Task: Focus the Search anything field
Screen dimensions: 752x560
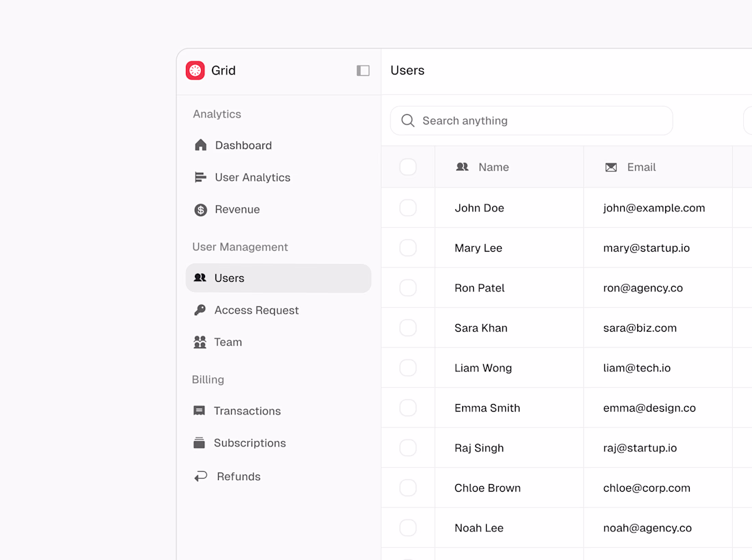Action: [x=531, y=120]
